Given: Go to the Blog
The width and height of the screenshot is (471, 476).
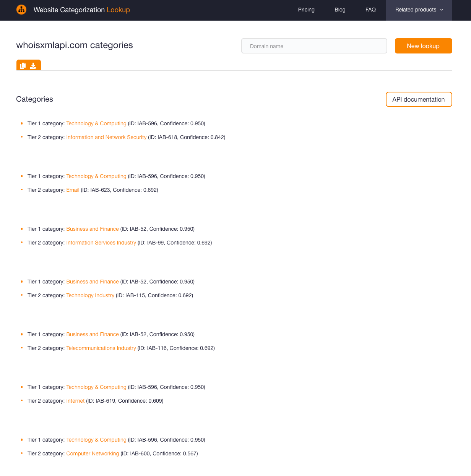Looking at the screenshot, I should click(340, 10).
